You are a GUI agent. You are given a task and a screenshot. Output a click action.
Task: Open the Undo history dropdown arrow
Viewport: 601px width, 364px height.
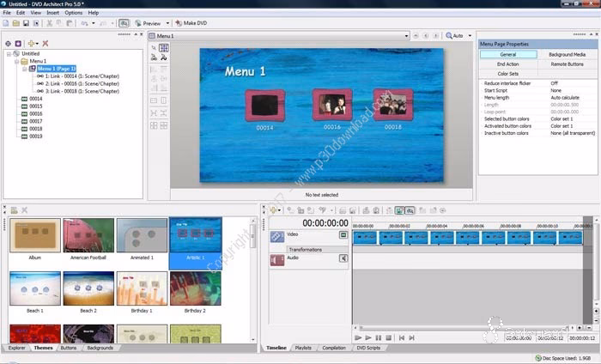[93, 23]
